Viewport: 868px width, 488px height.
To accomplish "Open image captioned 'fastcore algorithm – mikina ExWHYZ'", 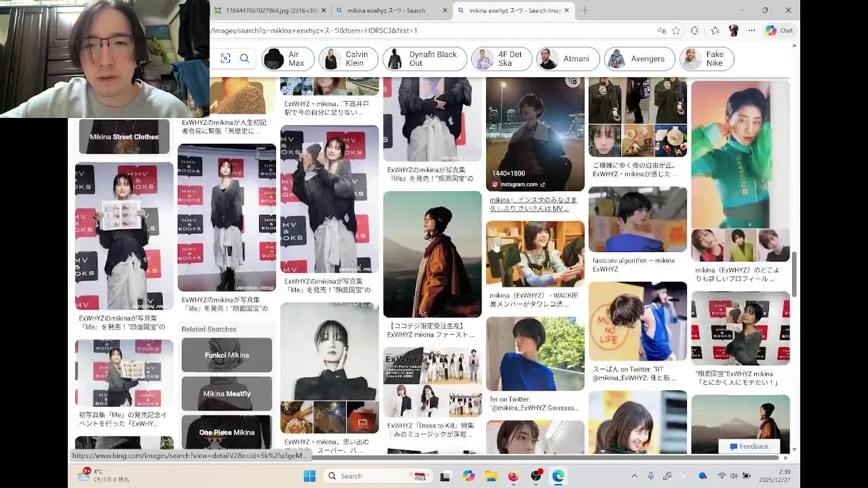I will pyautogui.click(x=637, y=220).
